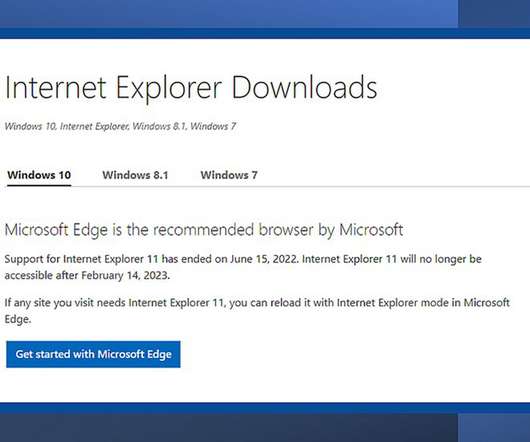Click the bottom dark blue footer band
This screenshot has width=530, height=442.
pos(229,427)
